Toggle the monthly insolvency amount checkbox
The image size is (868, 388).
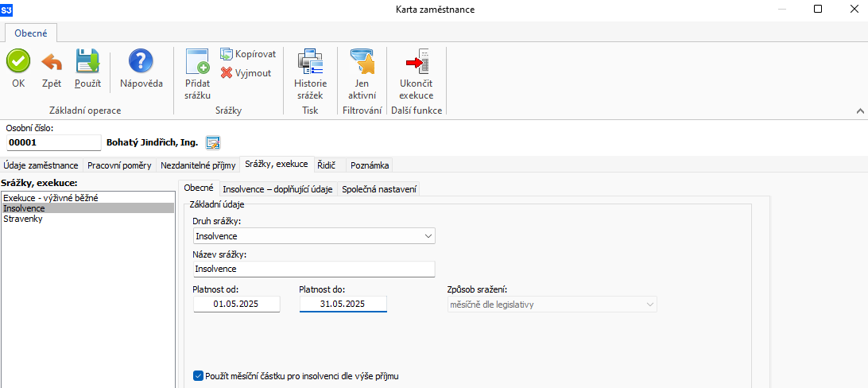point(198,376)
